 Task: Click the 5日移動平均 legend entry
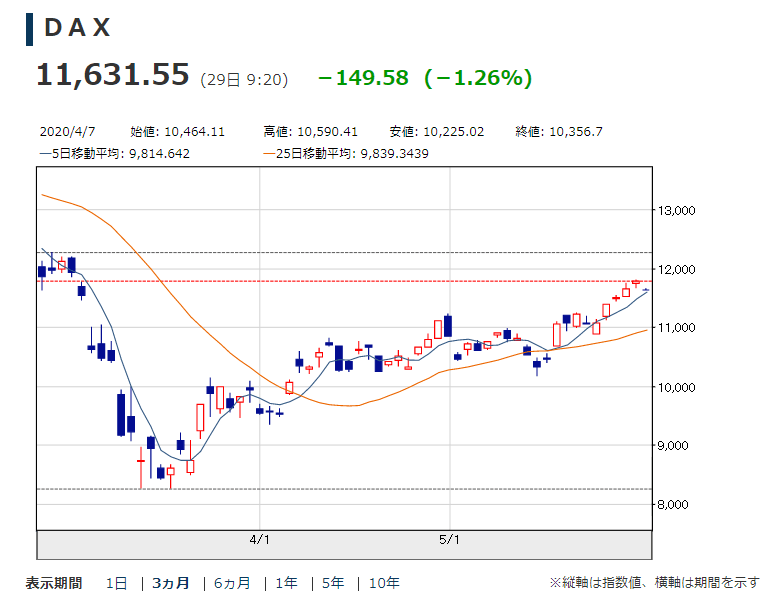pyautogui.click(x=113, y=153)
